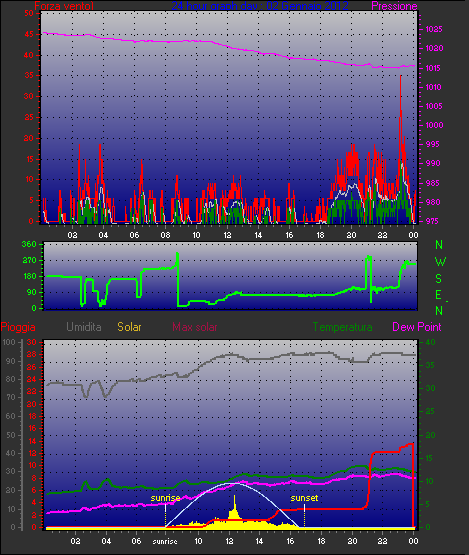Screen dimensions: 469x555
Task: Click the W compass direction label
Action: click(440, 262)
